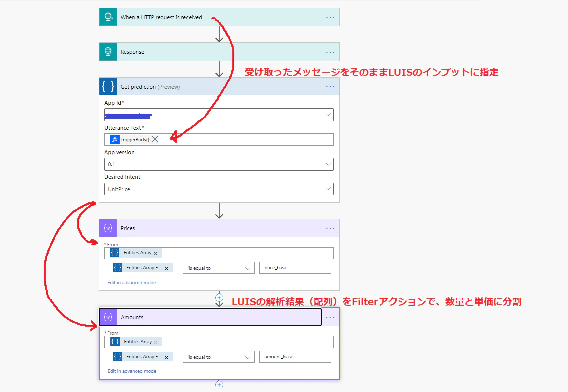
Task: Remove Entities Array token from Prices From field
Action: tap(156, 253)
